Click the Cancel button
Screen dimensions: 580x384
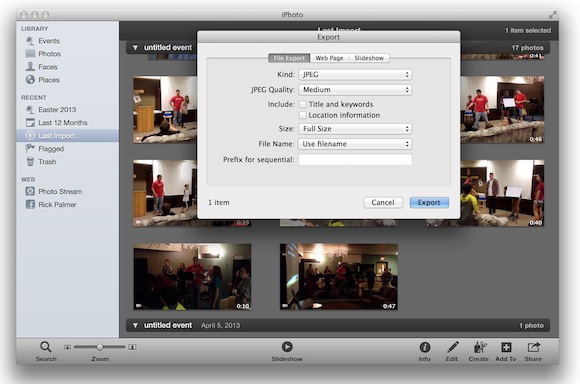[383, 202]
